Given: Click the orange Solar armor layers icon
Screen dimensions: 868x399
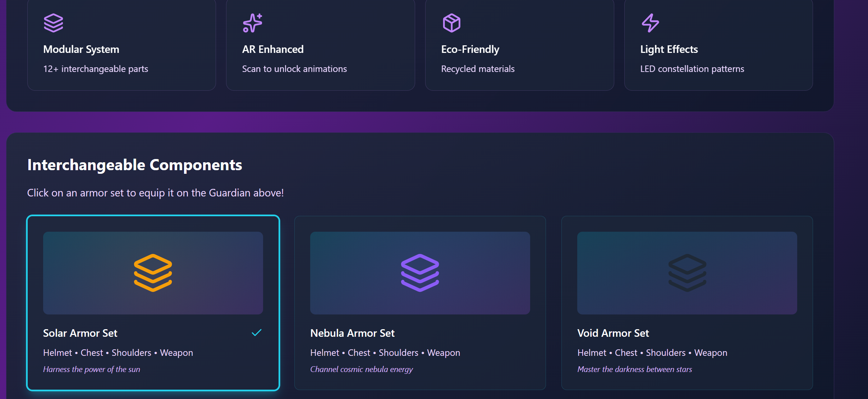Looking at the screenshot, I should point(153,273).
